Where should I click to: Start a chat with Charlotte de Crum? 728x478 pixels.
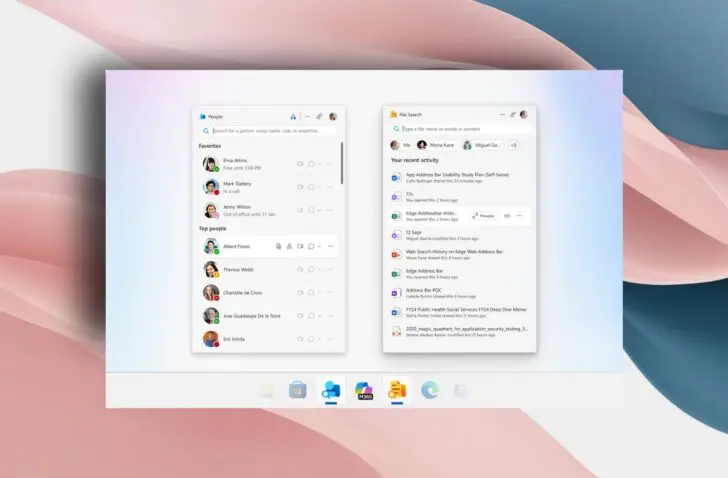point(311,293)
